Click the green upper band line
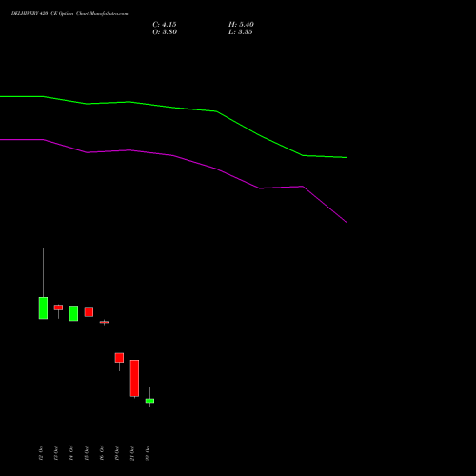This screenshot has width=476, height=476. click(x=173, y=108)
